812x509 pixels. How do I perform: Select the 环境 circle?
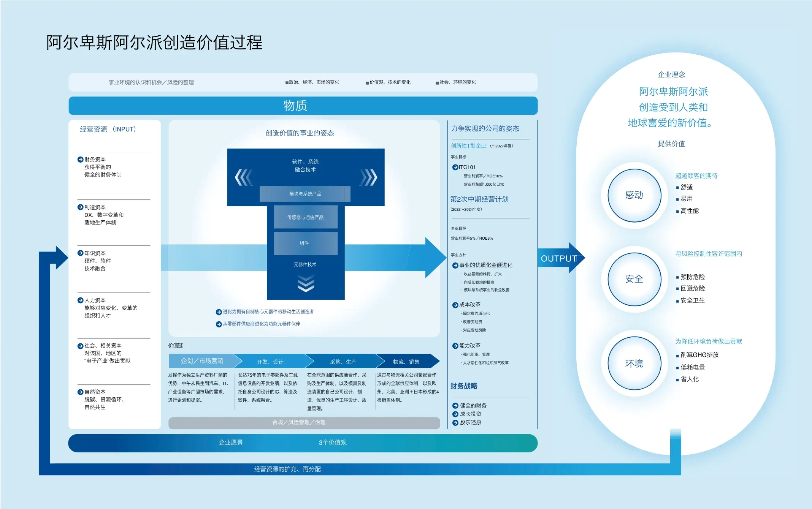(x=634, y=364)
